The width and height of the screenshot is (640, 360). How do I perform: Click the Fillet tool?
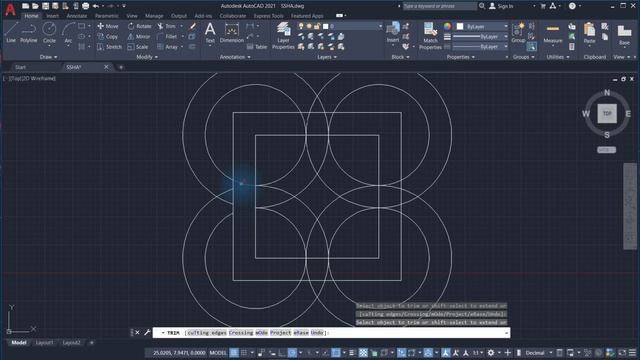point(167,36)
